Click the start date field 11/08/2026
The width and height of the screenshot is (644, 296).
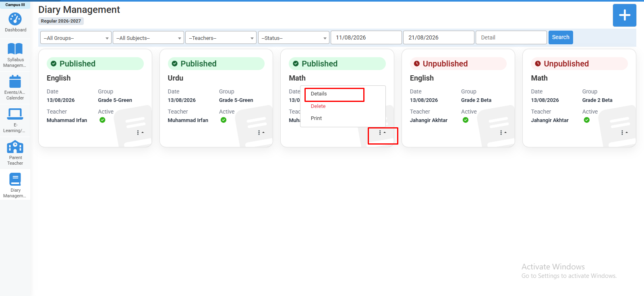(x=366, y=37)
